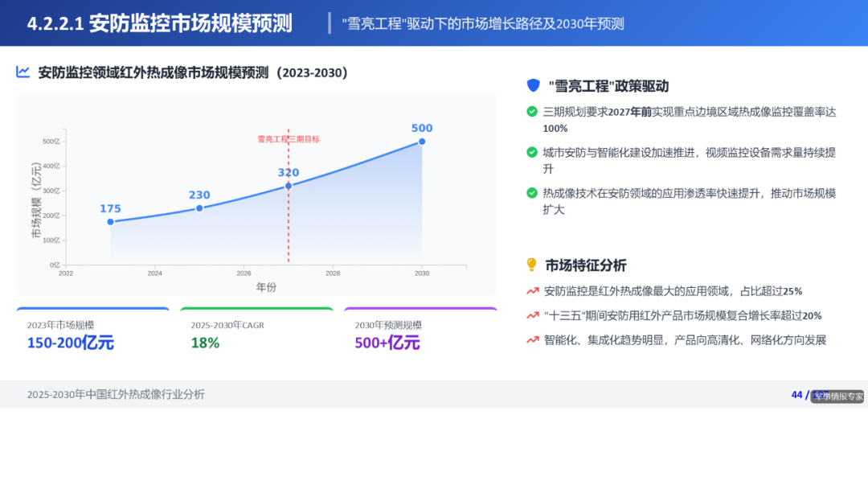Select the purple 2030年预测规模 card
The height and width of the screenshot is (489, 868).
(x=420, y=335)
